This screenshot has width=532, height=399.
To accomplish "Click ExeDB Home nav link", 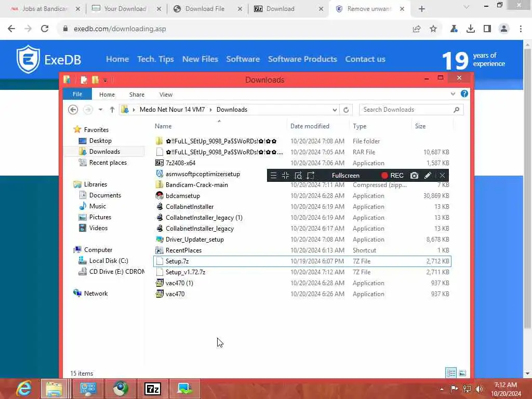I will [117, 59].
